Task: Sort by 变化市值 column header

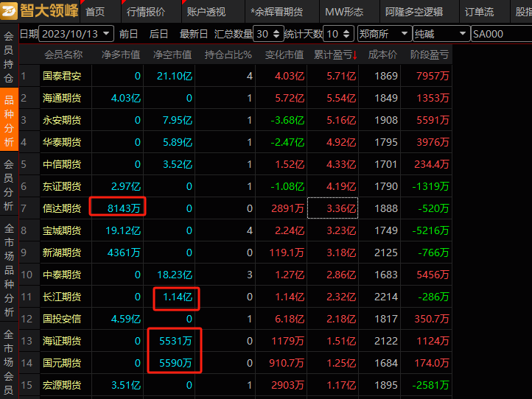Action: click(284, 54)
